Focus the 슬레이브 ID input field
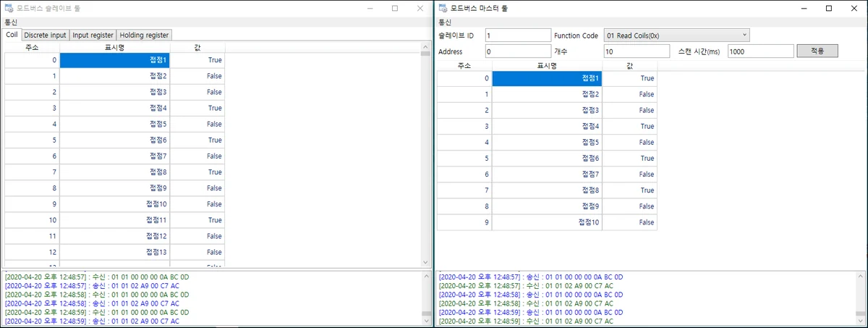868x328 pixels. pyautogui.click(x=518, y=35)
